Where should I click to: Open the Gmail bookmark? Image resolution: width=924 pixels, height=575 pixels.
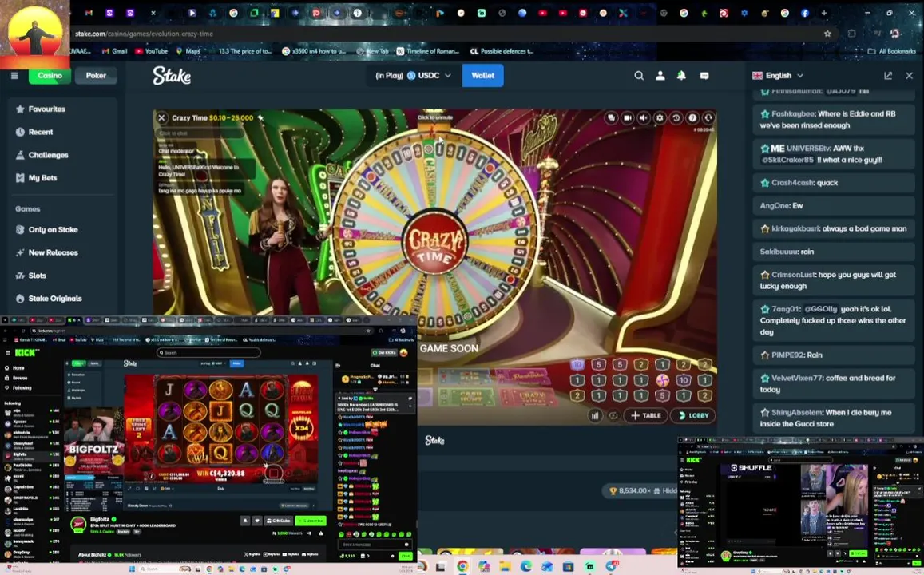click(x=114, y=51)
